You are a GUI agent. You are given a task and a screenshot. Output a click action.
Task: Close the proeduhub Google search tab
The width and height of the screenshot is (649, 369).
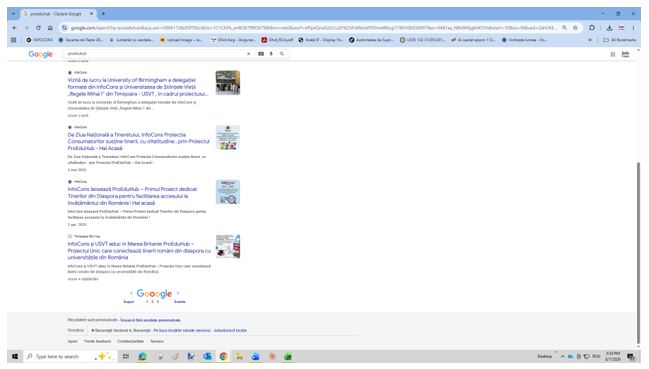[x=91, y=14]
